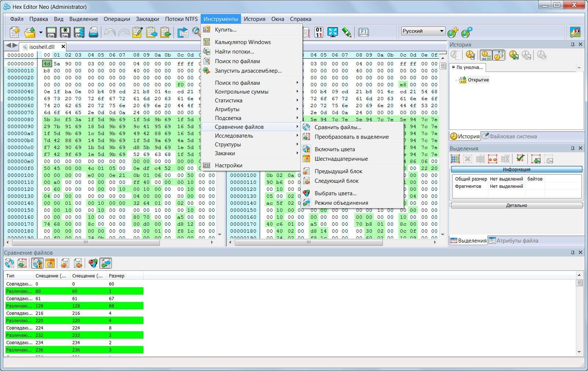Select the difference row with size 88
The width and height of the screenshot is (588, 371).
[74, 306]
